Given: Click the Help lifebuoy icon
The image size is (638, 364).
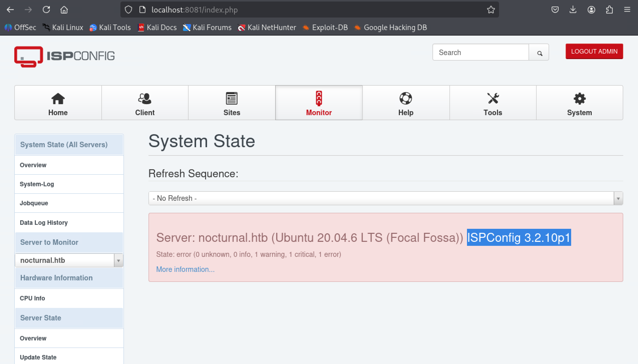Looking at the screenshot, I should pyautogui.click(x=406, y=98).
